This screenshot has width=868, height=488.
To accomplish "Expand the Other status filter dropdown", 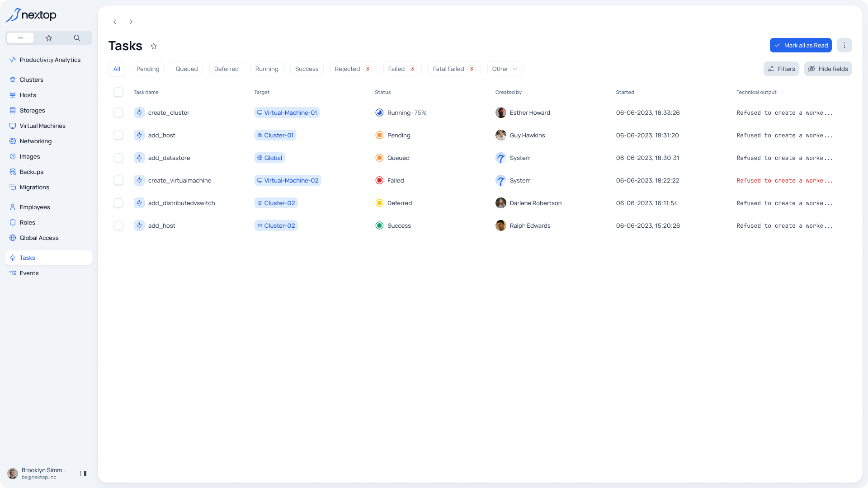I will point(505,69).
